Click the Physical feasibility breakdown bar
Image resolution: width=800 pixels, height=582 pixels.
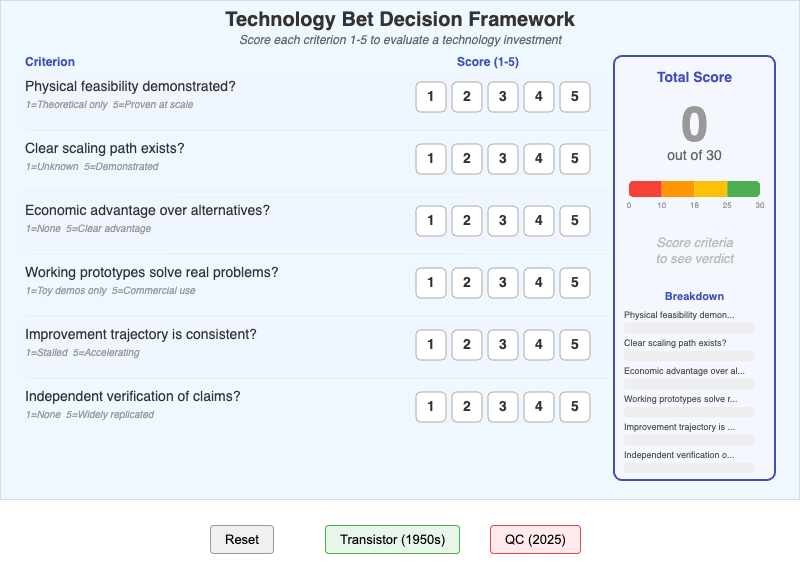click(x=689, y=325)
